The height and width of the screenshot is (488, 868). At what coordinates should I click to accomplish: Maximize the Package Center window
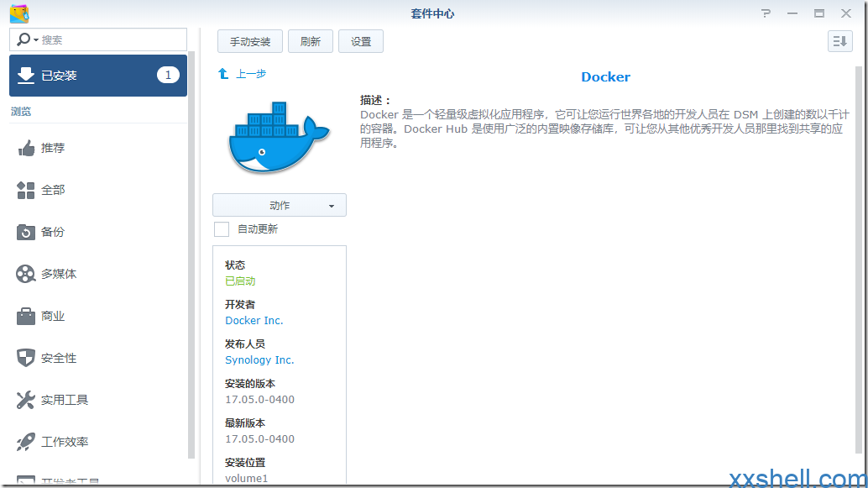click(819, 13)
